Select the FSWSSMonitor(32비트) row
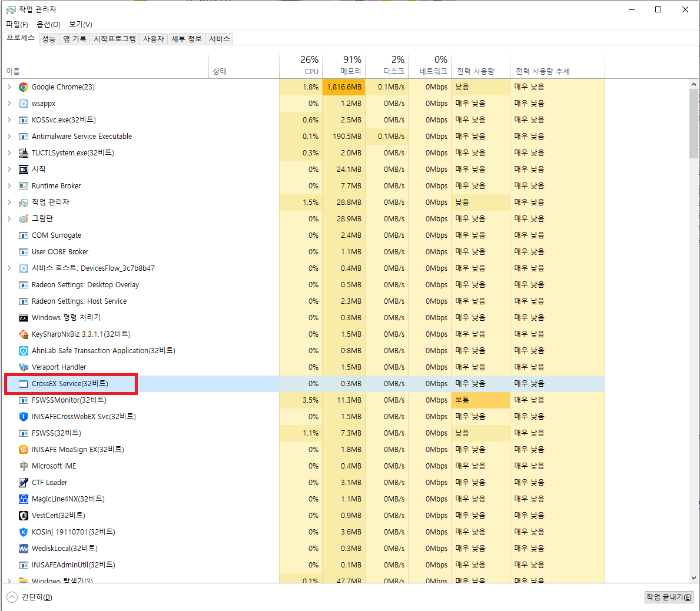The height and width of the screenshot is (611, 700). [304, 400]
